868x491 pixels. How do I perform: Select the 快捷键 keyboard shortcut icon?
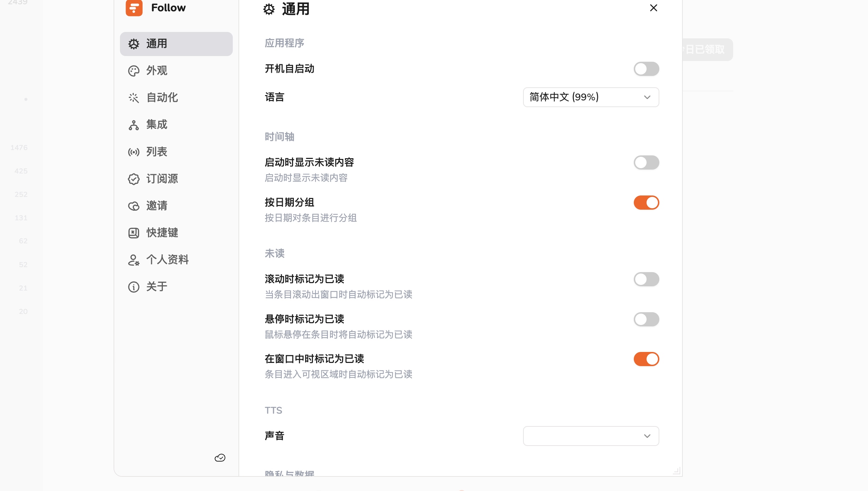(134, 233)
